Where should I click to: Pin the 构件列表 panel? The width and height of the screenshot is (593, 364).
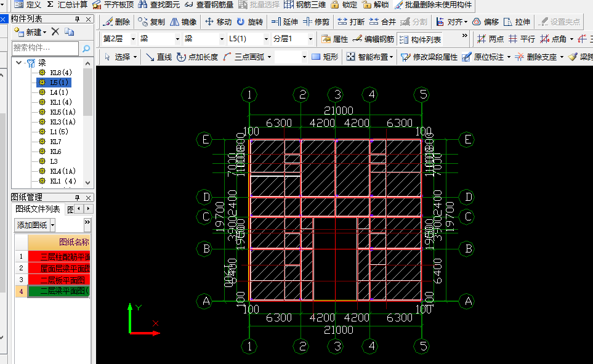(x=77, y=18)
